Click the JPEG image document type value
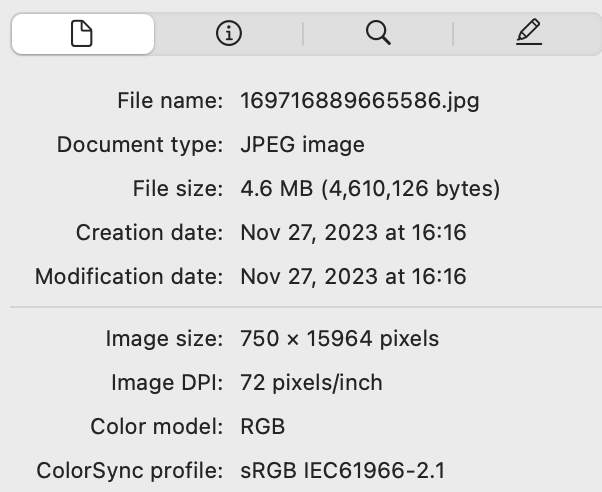602x492 pixels. tap(302, 144)
